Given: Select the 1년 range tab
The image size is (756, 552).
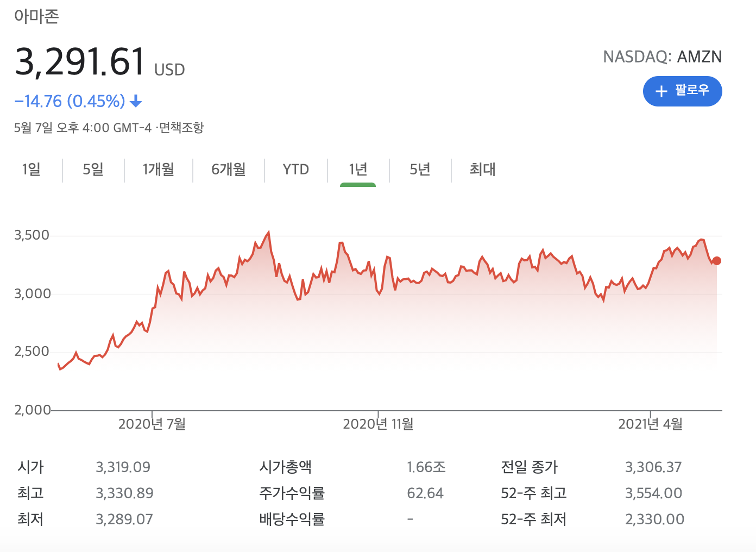Looking at the screenshot, I should coord(358,170).
